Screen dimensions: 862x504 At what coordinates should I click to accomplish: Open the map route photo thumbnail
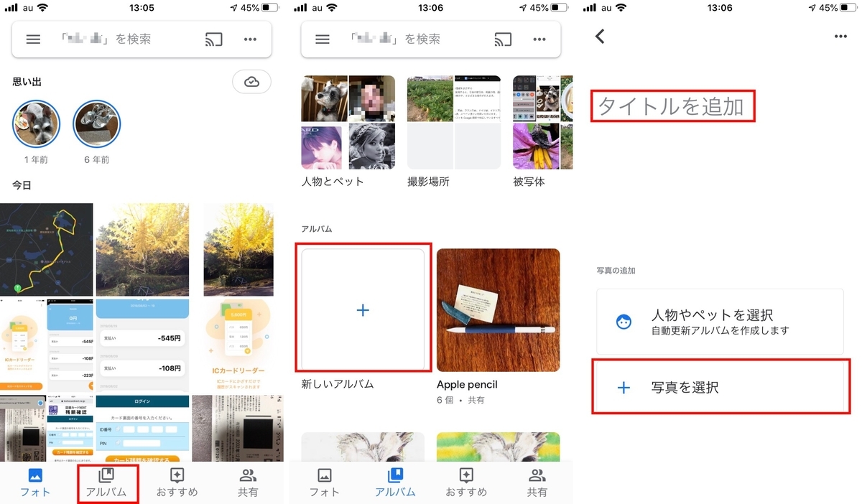click(x=47, y=249)
